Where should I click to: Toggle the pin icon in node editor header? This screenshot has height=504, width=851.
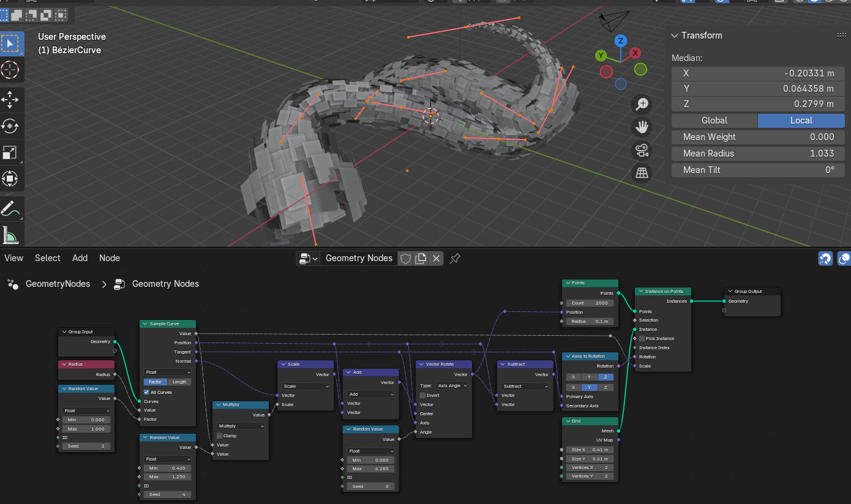pos(454,259)
